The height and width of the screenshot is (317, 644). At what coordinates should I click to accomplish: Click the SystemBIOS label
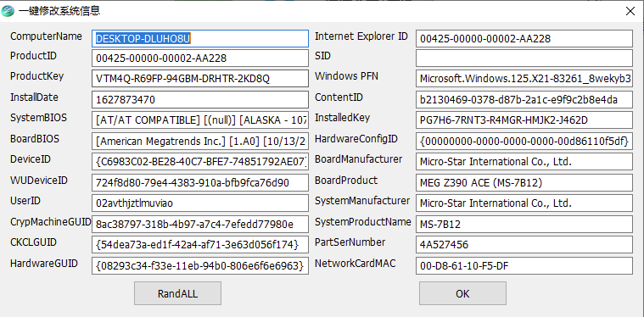click(x=39, y=118)
